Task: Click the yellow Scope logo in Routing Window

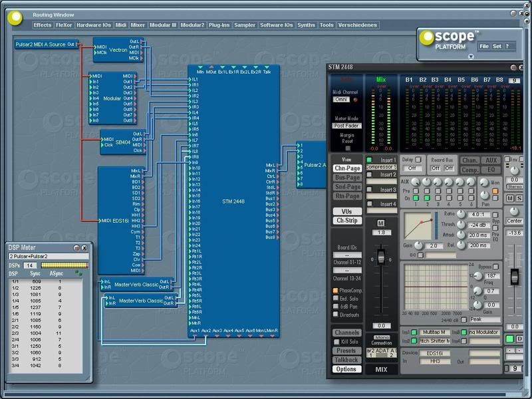Action: click(x=15, y=18)
